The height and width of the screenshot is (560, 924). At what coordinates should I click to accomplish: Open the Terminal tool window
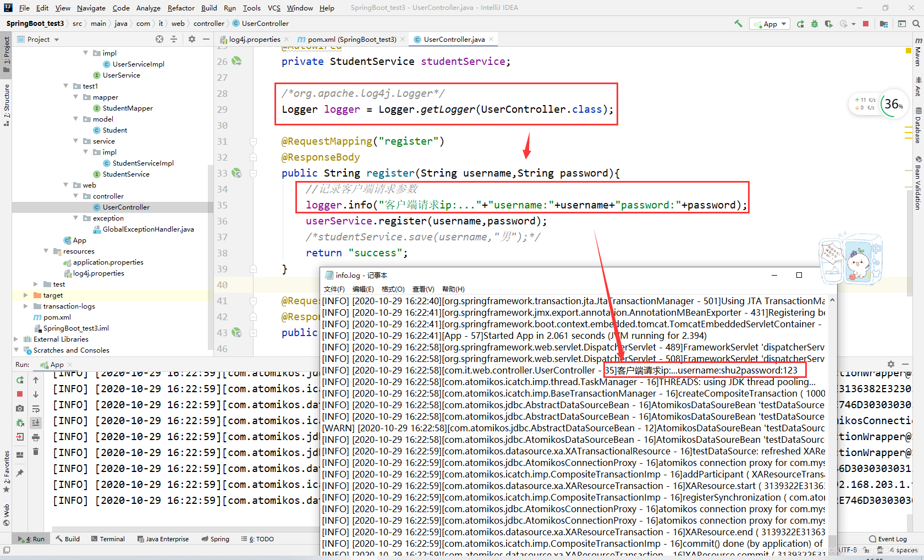108,539
